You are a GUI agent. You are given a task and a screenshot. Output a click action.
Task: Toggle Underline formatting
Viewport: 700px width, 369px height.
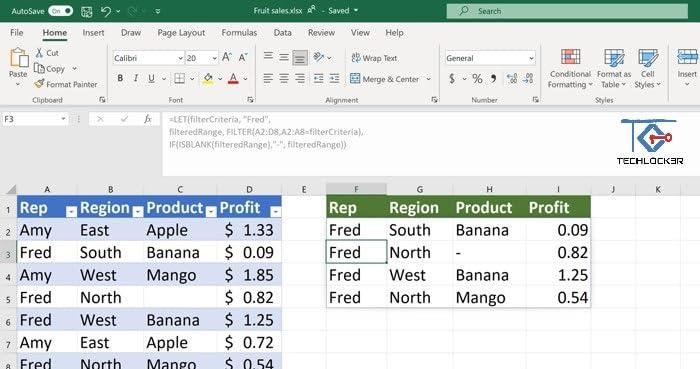(x=151, y=79)
